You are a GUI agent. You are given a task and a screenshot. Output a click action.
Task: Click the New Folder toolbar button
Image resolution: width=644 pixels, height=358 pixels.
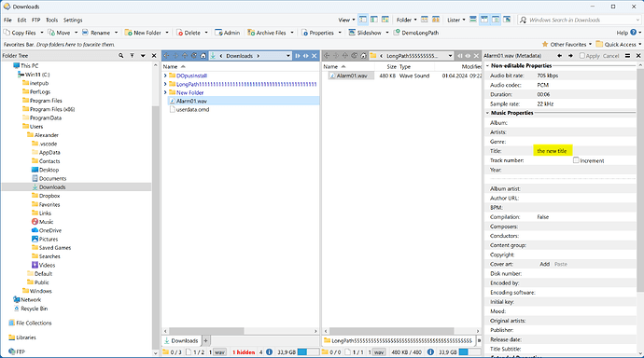143,33
